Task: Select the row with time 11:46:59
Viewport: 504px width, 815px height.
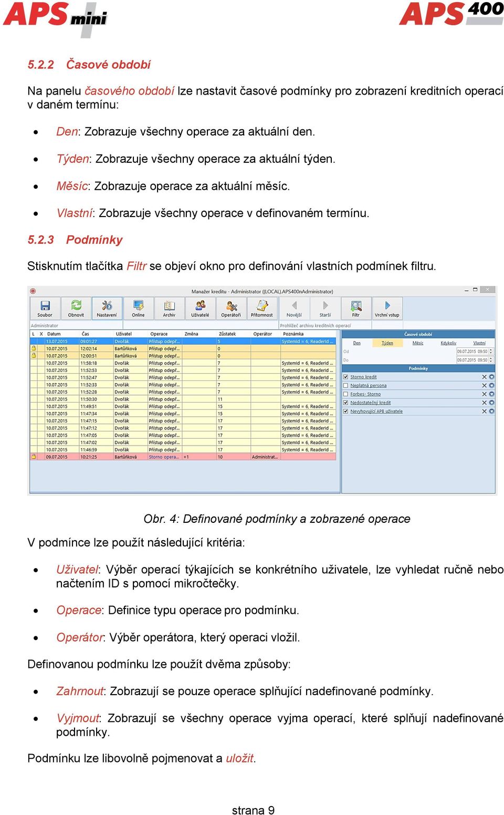Action: click(x=183, y=450)
